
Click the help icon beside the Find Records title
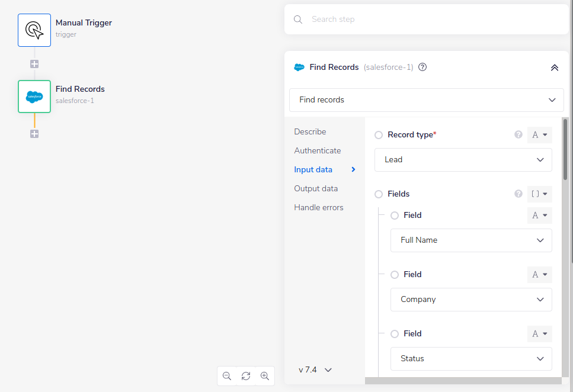click(x=422, y=67)
